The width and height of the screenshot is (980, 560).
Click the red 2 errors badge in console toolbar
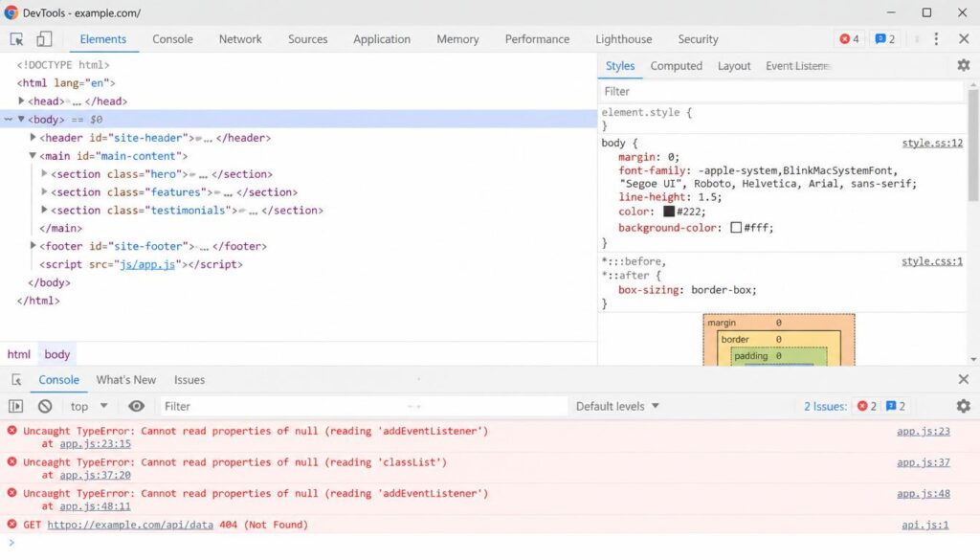[x=867, y=406]
